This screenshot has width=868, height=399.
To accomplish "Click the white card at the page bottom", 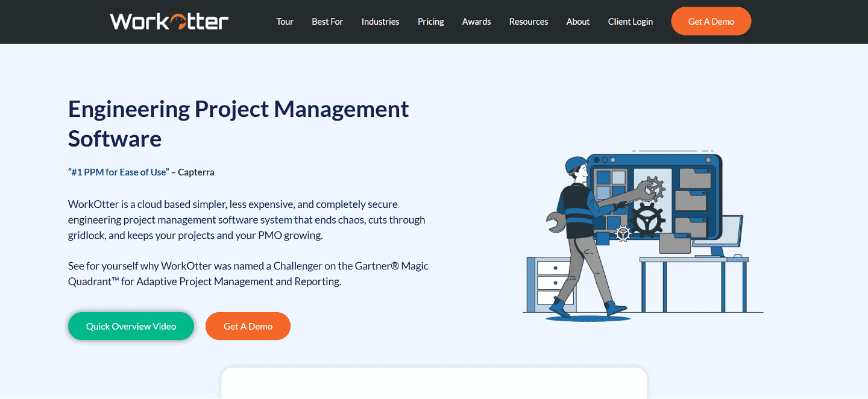I will tap(434, 386).
